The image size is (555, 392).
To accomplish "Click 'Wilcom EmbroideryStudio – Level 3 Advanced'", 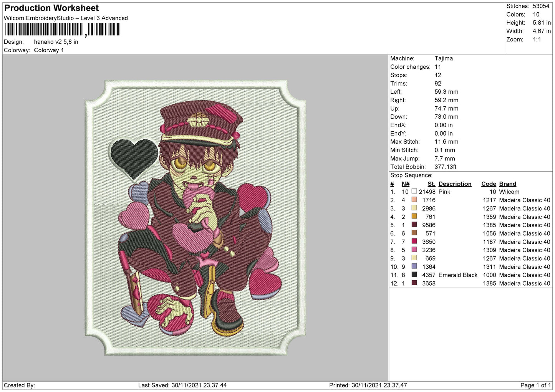I will click(66, 18).
